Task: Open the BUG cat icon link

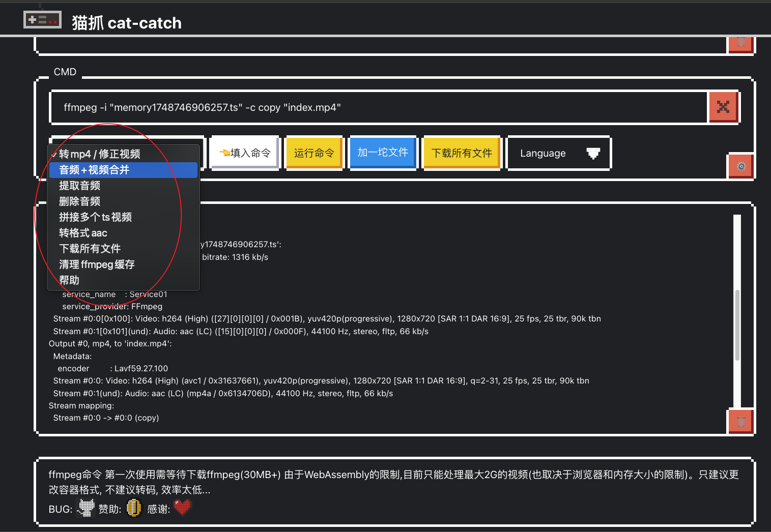Action: coord(87,508)
